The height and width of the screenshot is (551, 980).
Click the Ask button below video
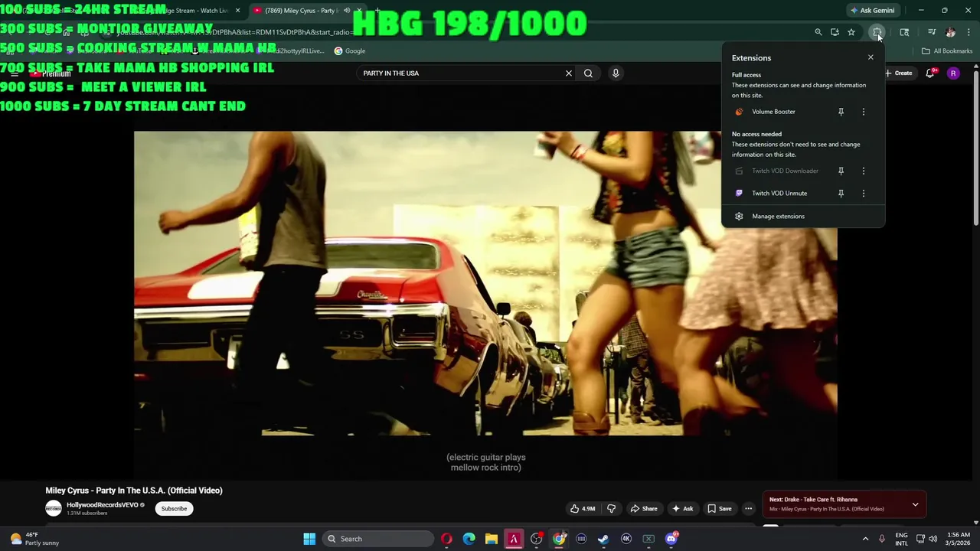coord(682,509)
